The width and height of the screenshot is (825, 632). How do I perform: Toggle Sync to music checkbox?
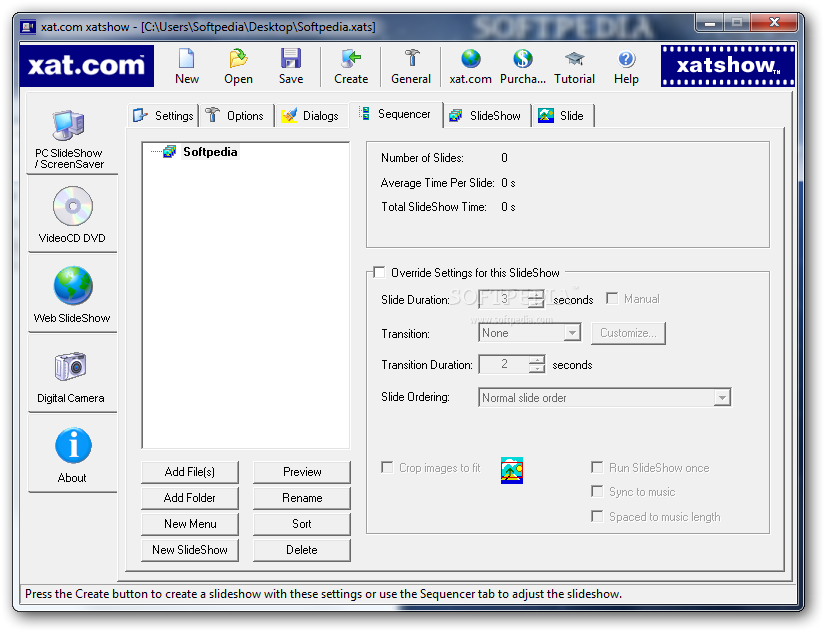point(597,491)
